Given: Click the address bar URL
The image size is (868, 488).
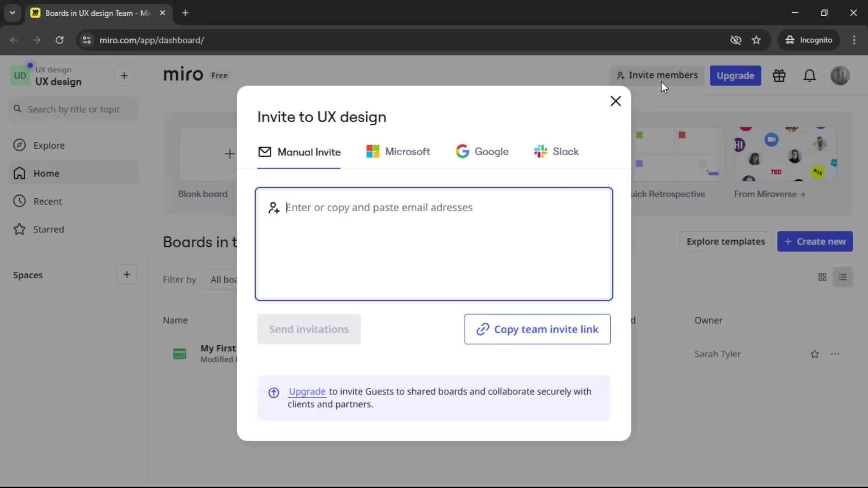Looking at the screenshot, I should (x=152, y=40).
